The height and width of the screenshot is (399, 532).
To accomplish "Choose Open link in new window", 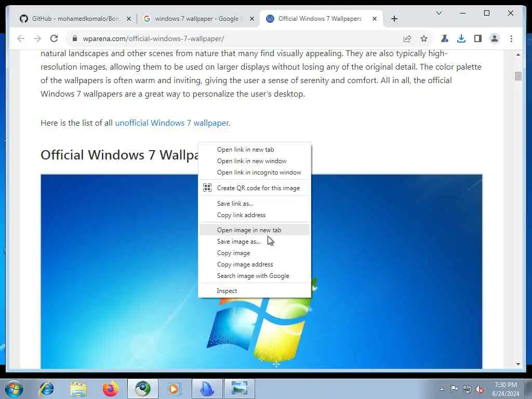I will tap(255, 161).
